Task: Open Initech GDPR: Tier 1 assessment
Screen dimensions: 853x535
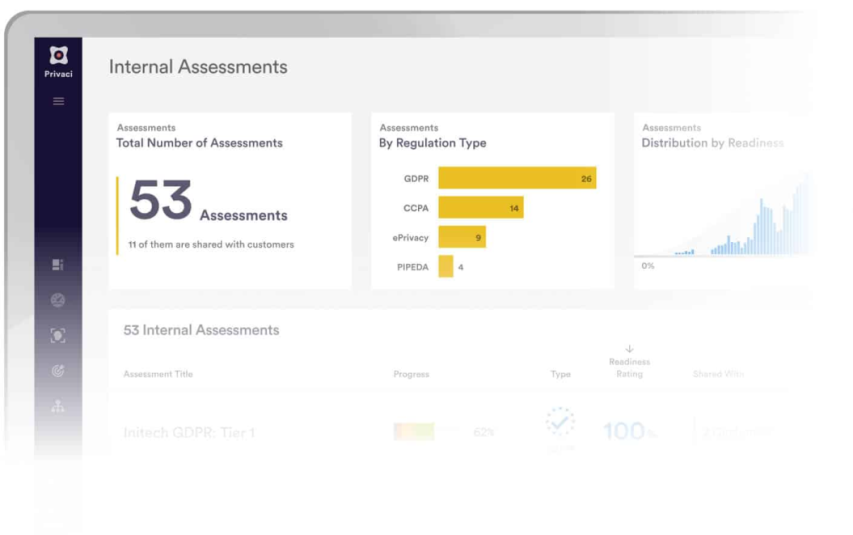Action: coord(189,433)
